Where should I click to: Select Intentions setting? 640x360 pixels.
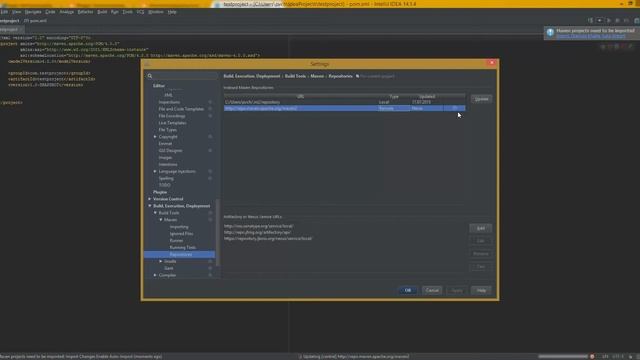tap(168, 164)
